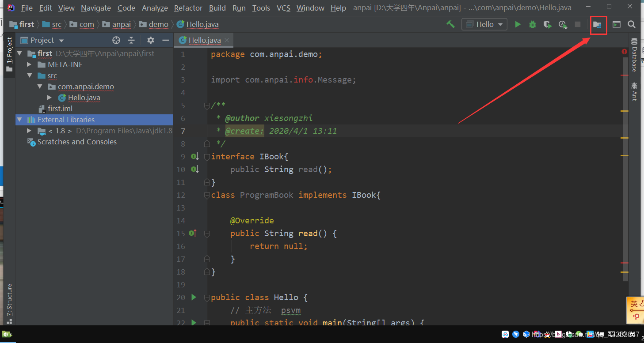Expand the Hello.java tree node
644x343 pixels.
(x=50, y=98)
